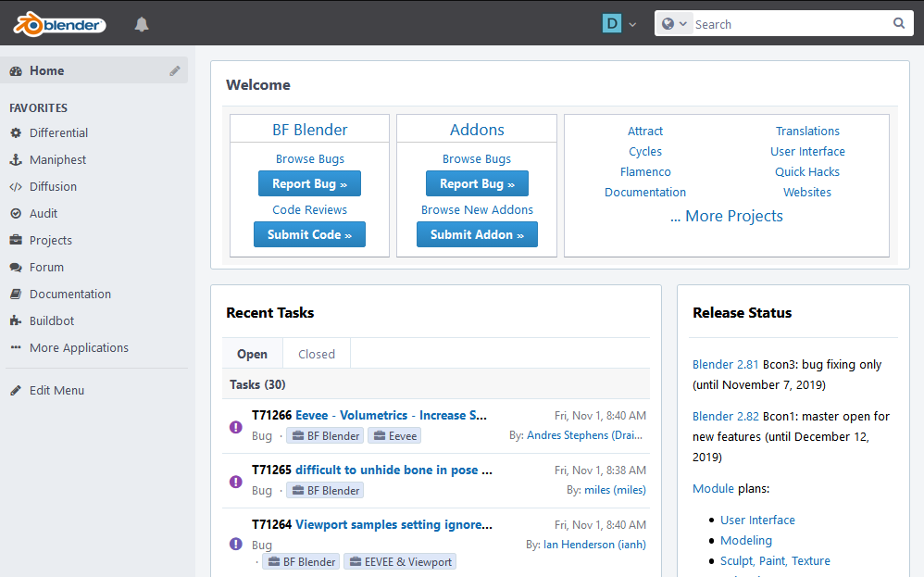Open the Addons project heading link
Viewport: 924px width, 577px height.
tap(477, 130)
